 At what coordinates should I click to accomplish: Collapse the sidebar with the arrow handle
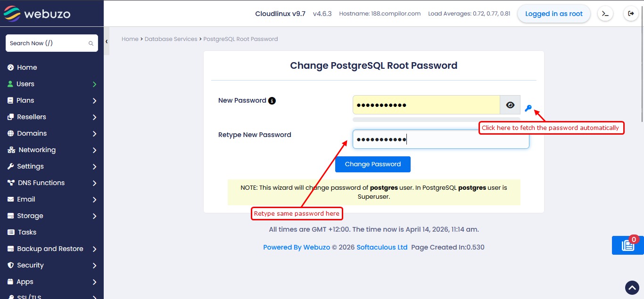(x=107, y=41)
